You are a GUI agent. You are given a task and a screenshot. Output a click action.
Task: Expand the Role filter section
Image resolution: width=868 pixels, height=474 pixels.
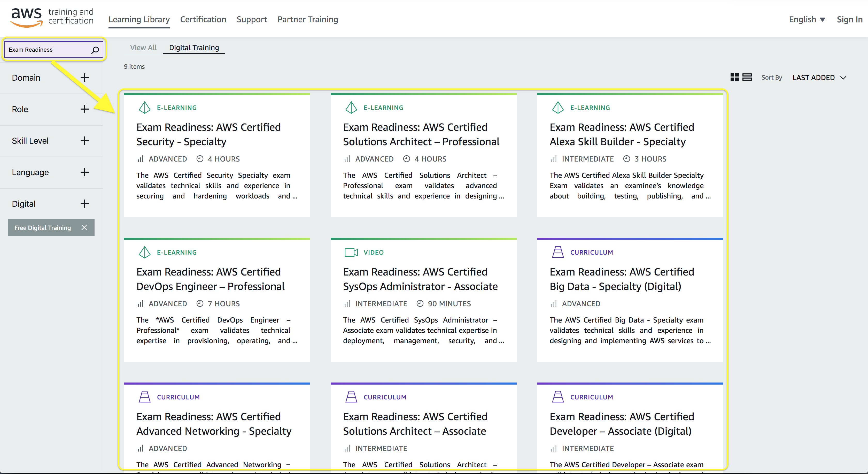point(84,109)
